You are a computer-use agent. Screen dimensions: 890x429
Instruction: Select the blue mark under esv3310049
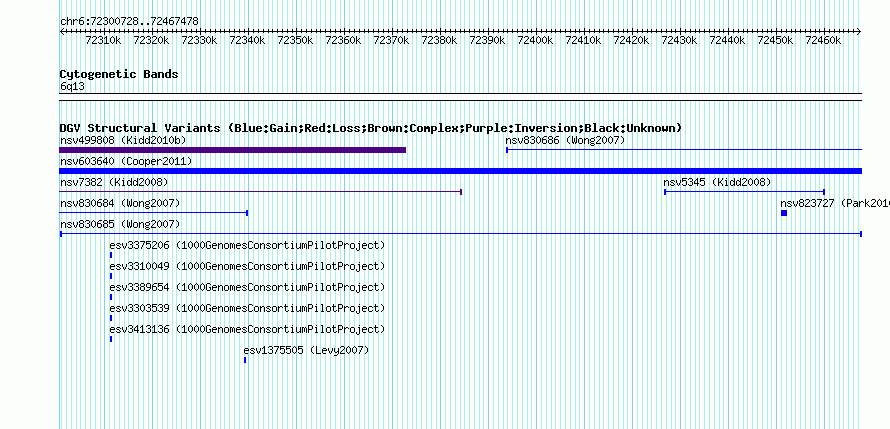tap(111, 276)
